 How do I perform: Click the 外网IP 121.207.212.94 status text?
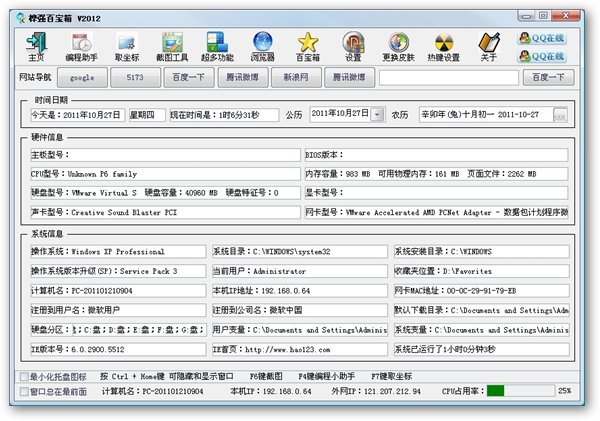coord(376,391)
